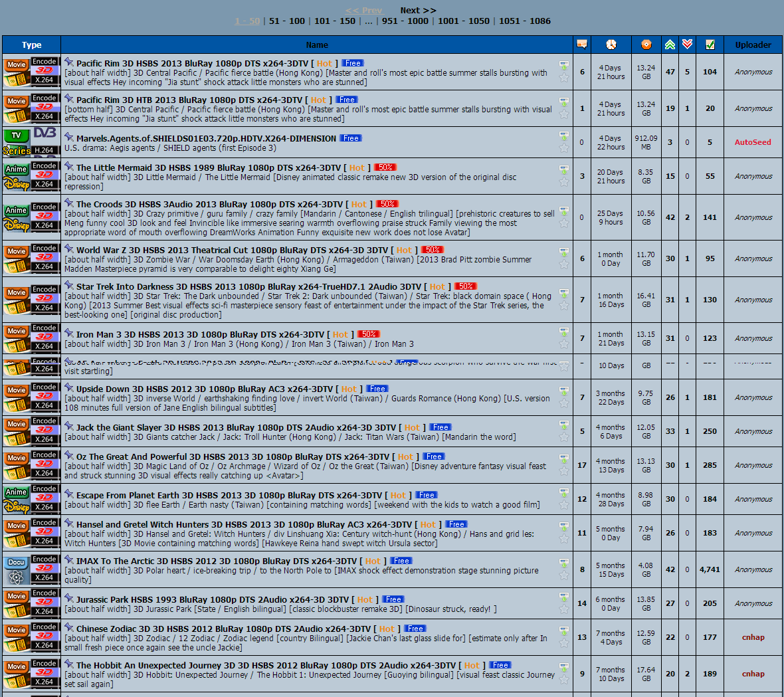The width and height of the screenshot is (784, 697).
Task: Open Chinese Zodiac 3D torrent title
Action: 223,629
